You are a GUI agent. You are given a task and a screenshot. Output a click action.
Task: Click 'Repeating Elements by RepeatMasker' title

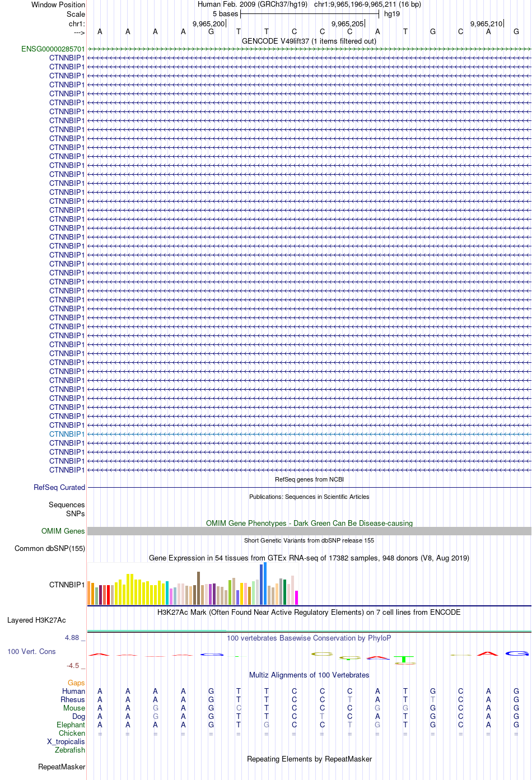309,759
